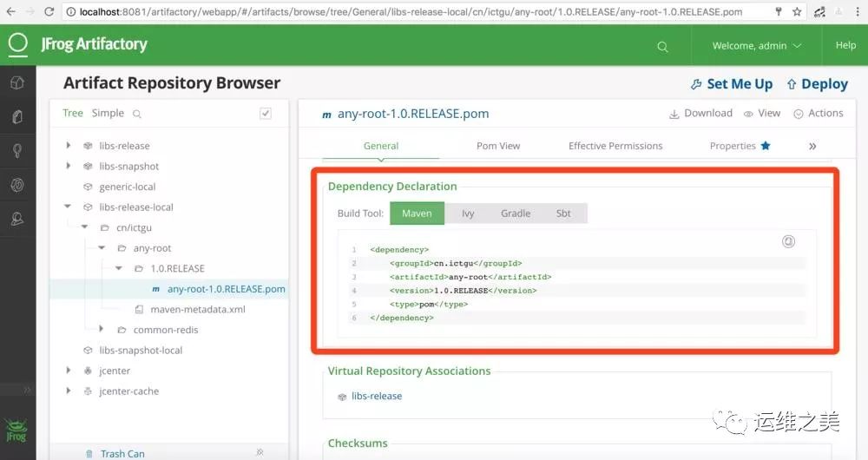Click the Trash Can bin icon
This screenshot has width=868, height=460.
point(89,454)
